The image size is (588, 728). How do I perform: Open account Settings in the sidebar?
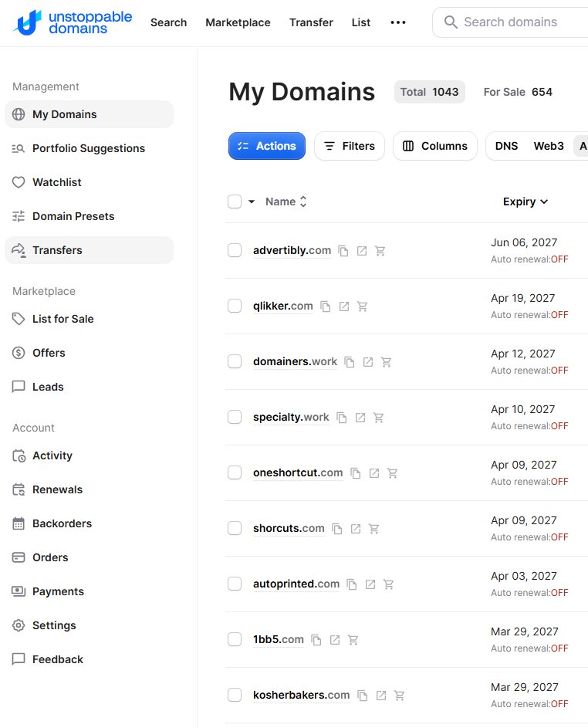click(89, 625)
